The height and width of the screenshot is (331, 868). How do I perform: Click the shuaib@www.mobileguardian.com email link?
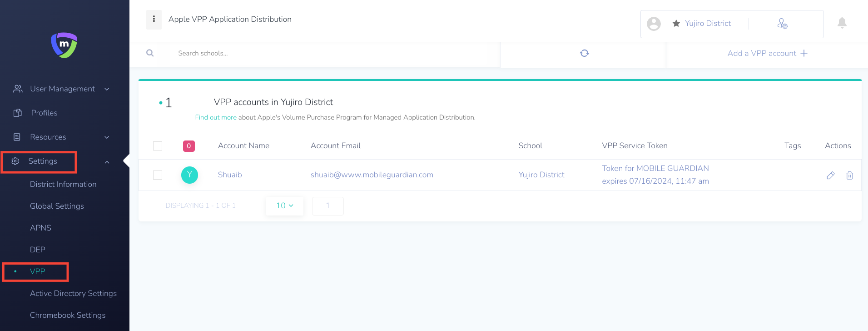pyautogui.click(x=372, y=175)
